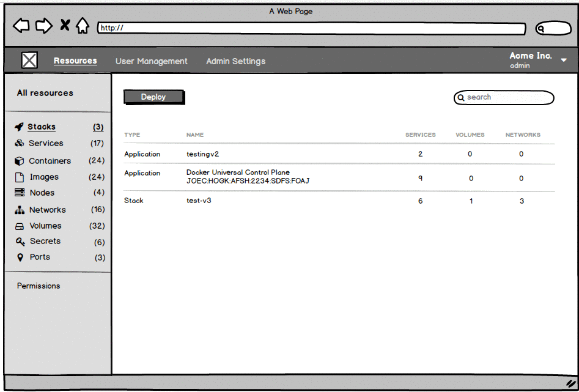Sort by the VOLUMES column header
The image size is (579, 392).
coord(470,135)
